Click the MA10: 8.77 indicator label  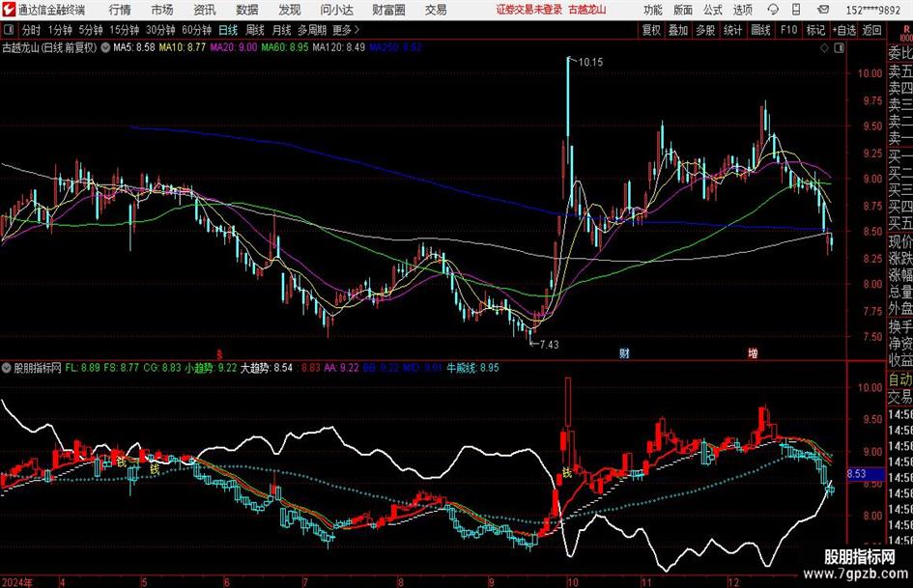(x=183, y=47)
